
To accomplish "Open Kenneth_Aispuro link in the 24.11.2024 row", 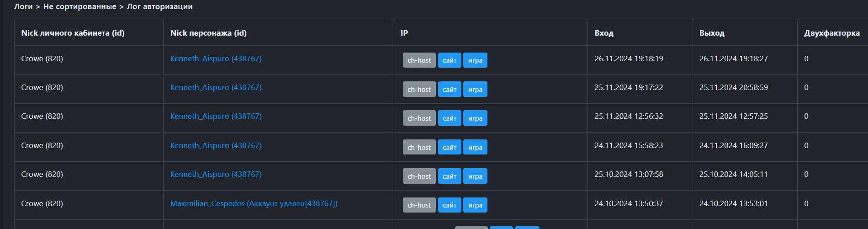I will tap(216, 145).
